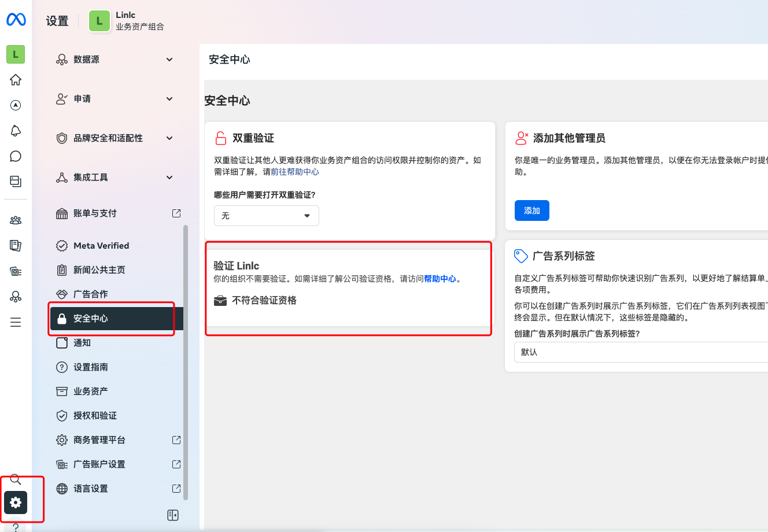Select 设置指南 menu item

click(118, 367)
